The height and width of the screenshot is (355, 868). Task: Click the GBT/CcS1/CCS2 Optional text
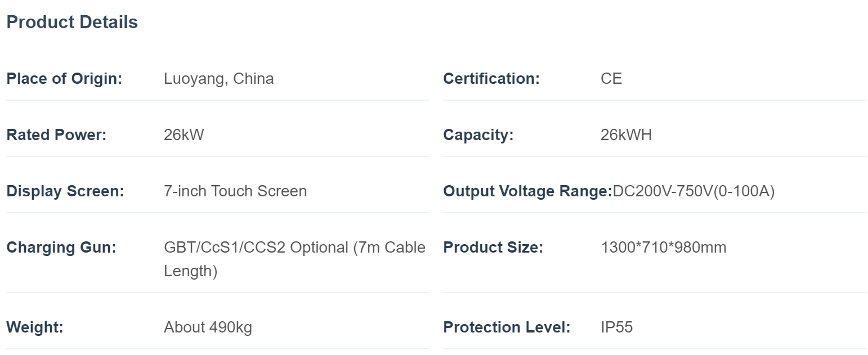(x=256, y=248)
